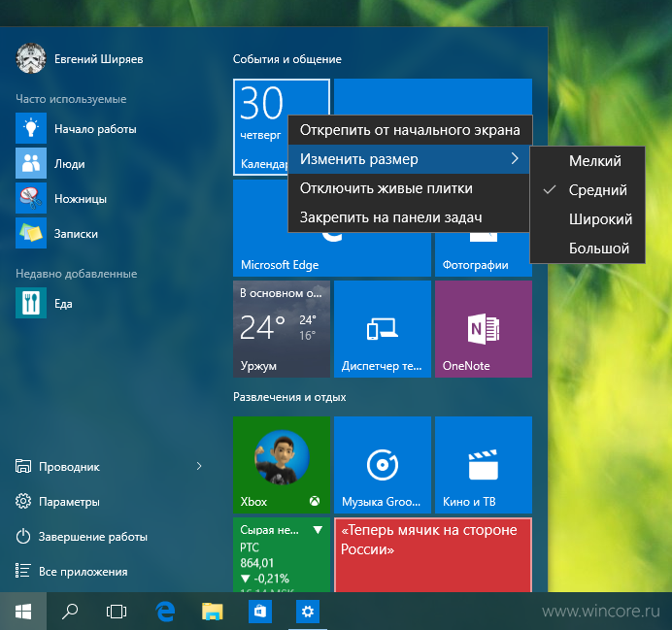Screen dimensions: 672x630
Task: Click the Параметры gear icon in Start
Action: tap(23, 501)
